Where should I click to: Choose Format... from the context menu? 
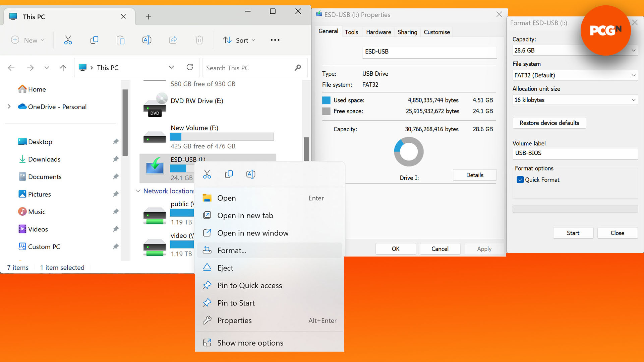270,250
